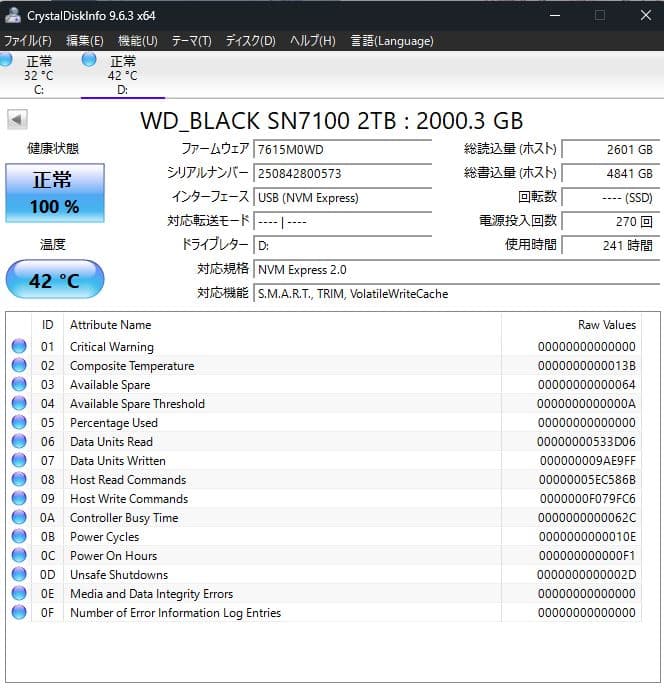This screenshot has height=688, width=664.
Task: Open the 機能(U) menu
Action: [x=138, y=41]
